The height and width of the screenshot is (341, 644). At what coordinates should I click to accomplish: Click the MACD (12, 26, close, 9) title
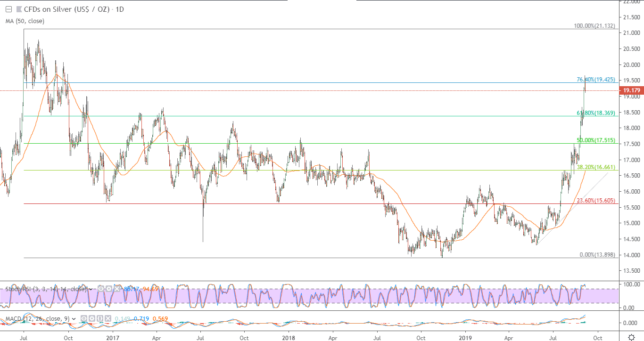tap(37, 319)
